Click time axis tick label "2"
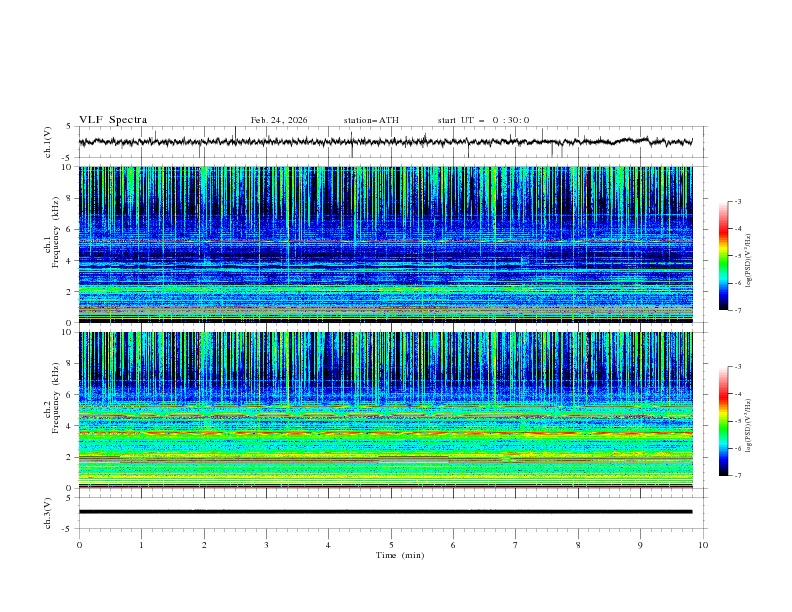The image size is (792, 612). (204, 545)
